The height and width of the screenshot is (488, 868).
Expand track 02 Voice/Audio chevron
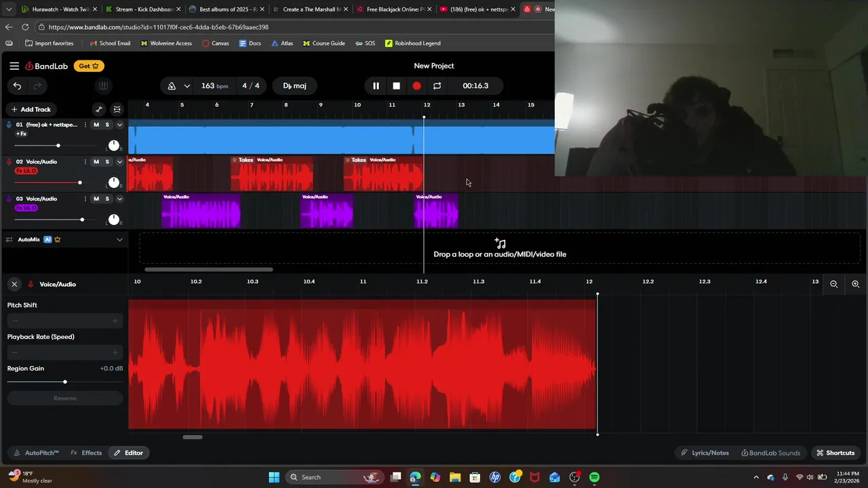tap(119, 162)
